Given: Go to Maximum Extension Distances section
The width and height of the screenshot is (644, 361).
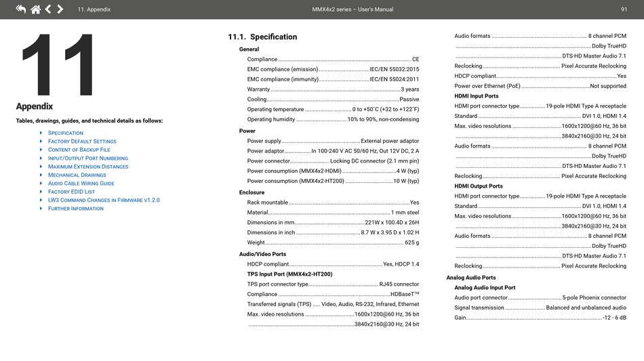Looking at the screenshot, I should click(88, 167).
